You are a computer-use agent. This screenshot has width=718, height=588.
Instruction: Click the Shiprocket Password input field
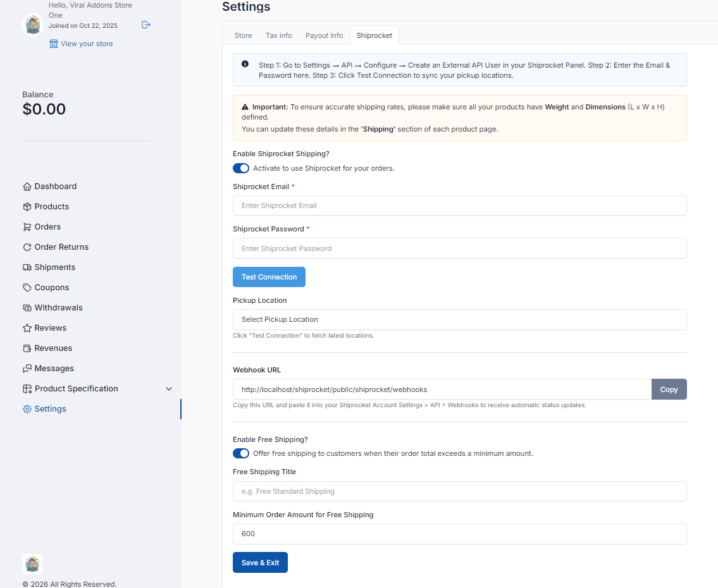(459, 248)
